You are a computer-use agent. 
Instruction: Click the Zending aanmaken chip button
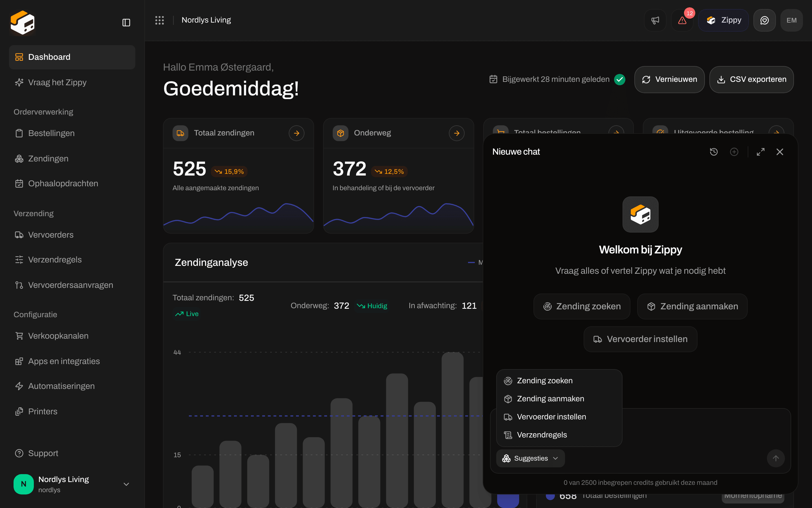(692, 306)
